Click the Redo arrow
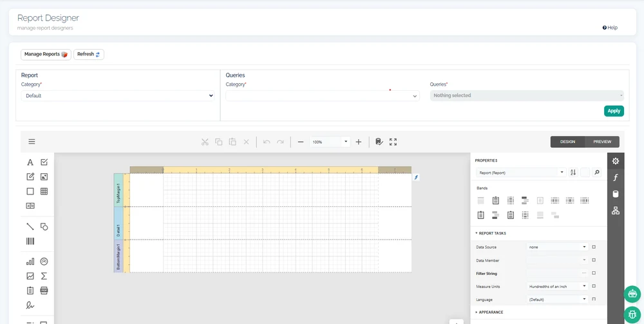The image size is (644, 324). [280, 142]
